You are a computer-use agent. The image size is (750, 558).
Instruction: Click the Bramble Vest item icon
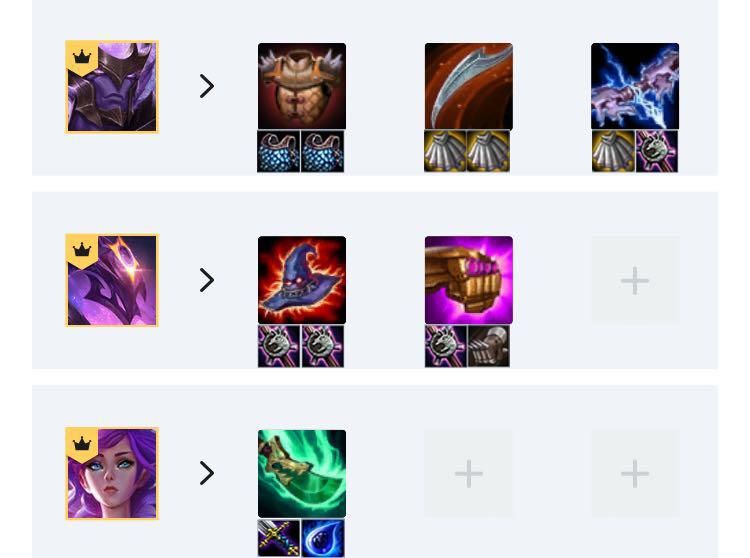[302, 86]
